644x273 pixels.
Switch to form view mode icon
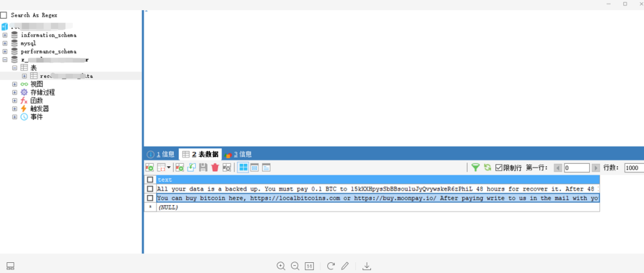[255, 167]
